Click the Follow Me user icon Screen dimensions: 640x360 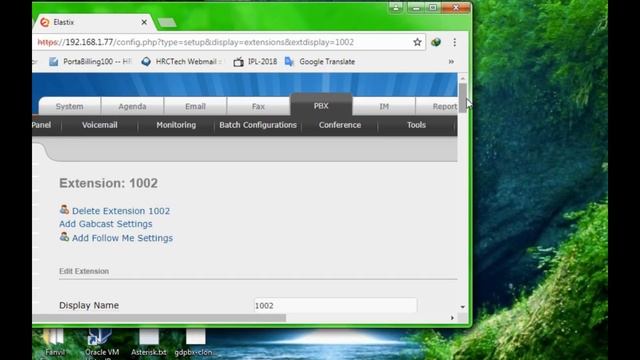64,237
